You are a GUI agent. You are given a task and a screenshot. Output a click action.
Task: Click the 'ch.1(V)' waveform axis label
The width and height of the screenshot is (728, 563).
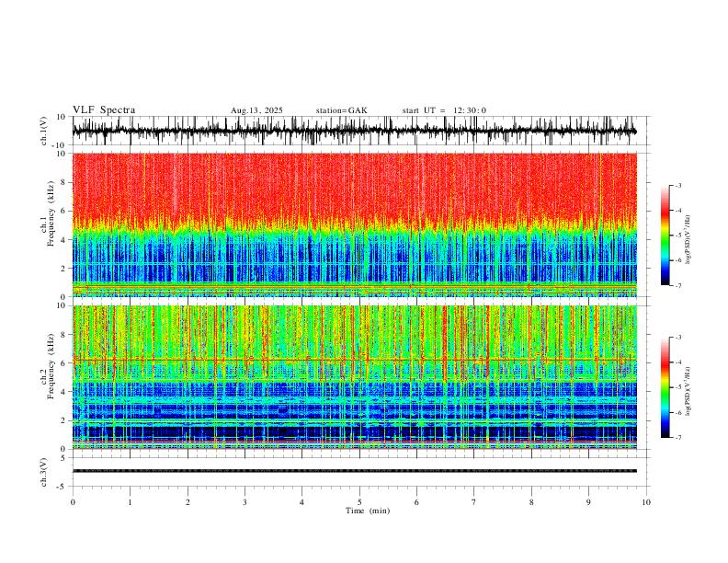pyautogui.click(x=44, y=131)
